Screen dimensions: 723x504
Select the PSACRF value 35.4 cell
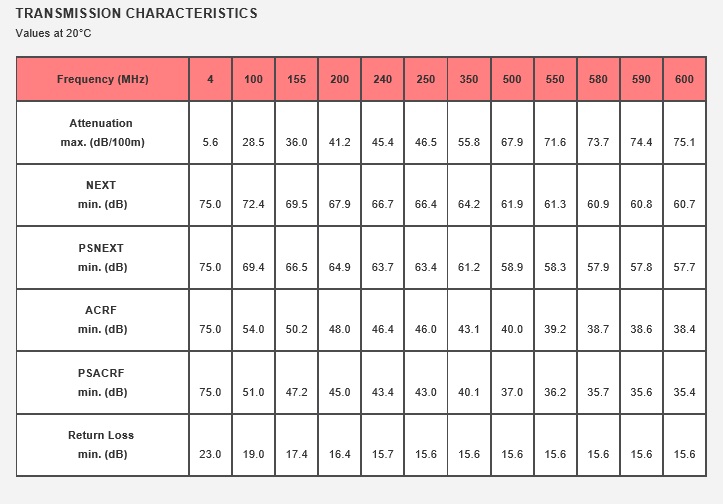pyautogui.click(x=684, y=383)
